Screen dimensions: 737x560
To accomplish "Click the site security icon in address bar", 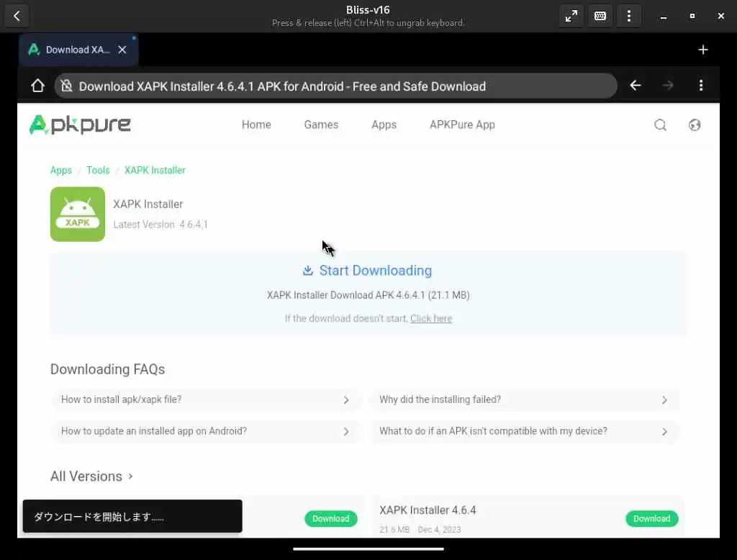I will 67,86.
